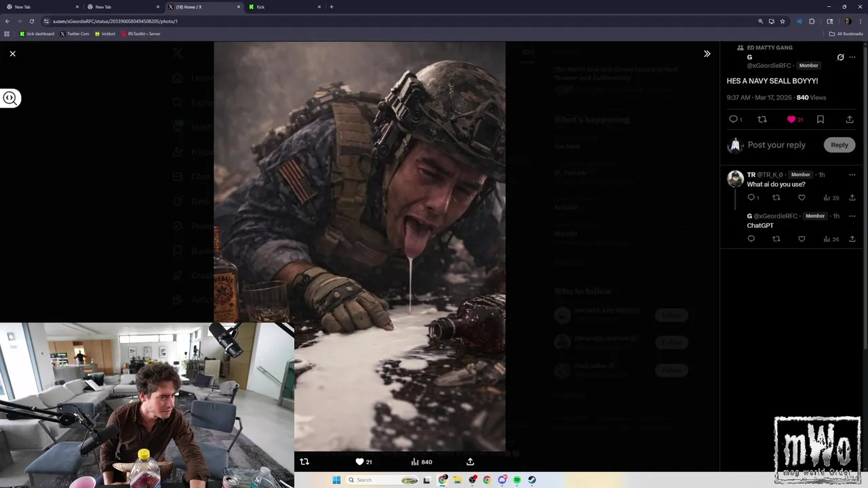Viewport: 868px width, 488px height.
Task: Share the 'What ai do you use?' comment
Action: [x=852, y=198]
